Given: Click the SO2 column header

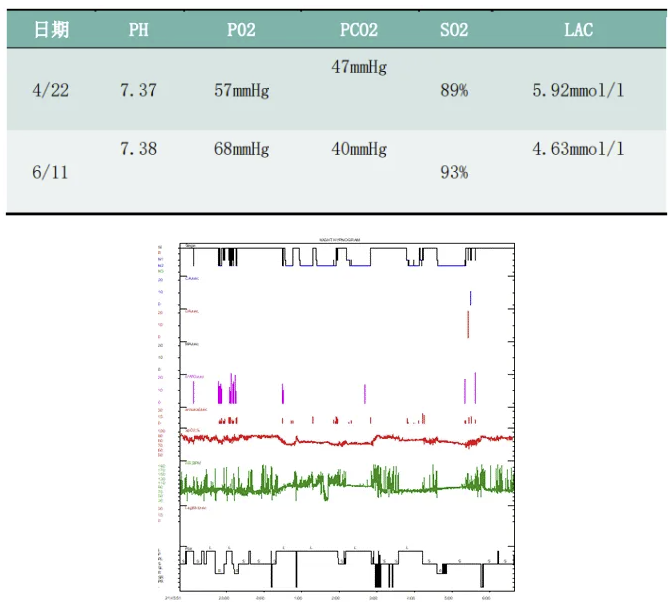Looking at the screenshot, I should (x=454, y=30).
